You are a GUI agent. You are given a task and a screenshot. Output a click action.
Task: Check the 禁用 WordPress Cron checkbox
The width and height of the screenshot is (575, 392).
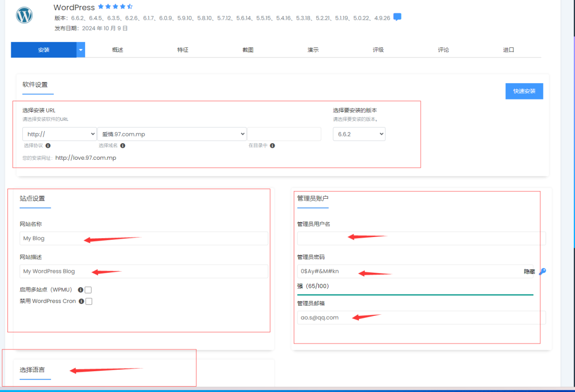tap(89, 301)
